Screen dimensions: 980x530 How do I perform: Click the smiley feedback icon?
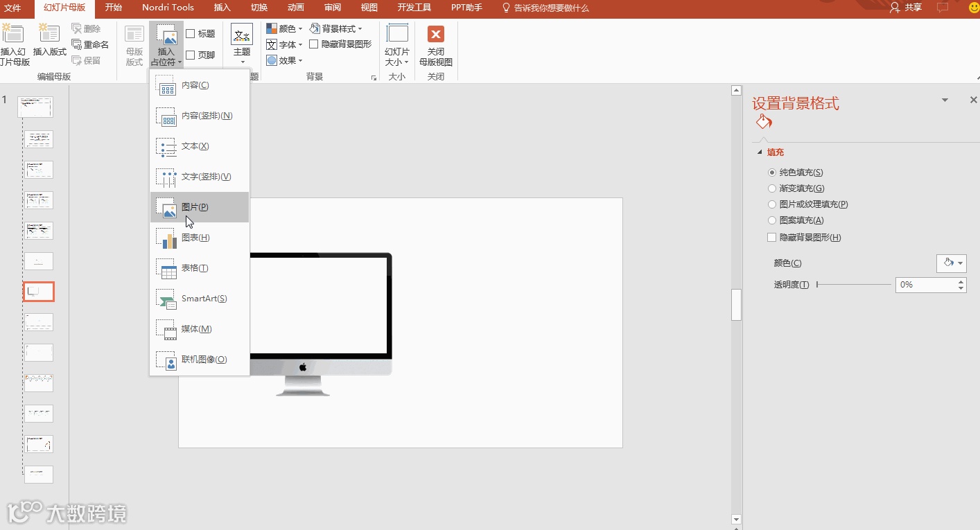tap(973, 8)
